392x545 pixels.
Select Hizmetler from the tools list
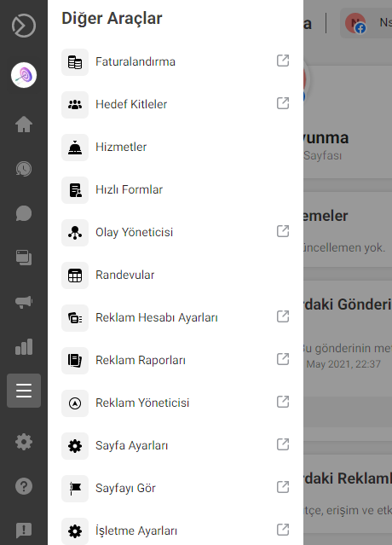point(176,147)
